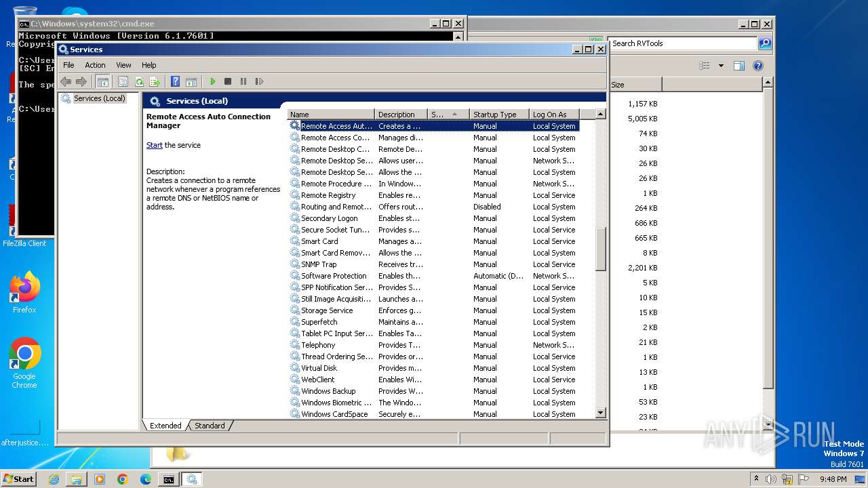Open the Start menu
This screenshot has height=488, width=868.
(x=19, y=479)
